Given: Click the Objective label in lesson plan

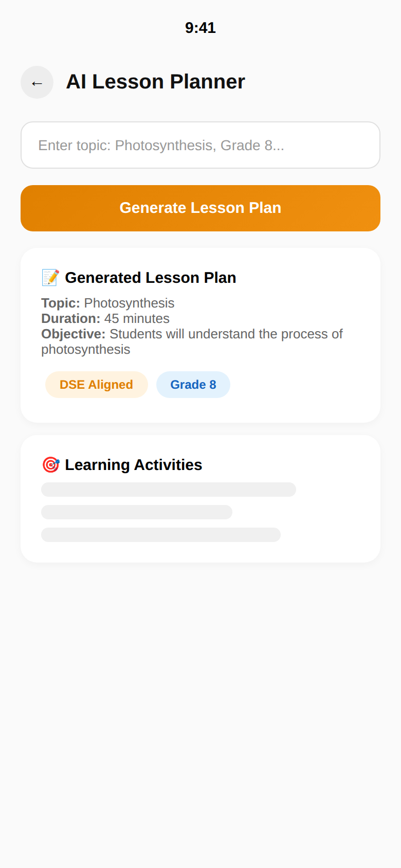Looking at the screenshot, I should pos(73,334).
